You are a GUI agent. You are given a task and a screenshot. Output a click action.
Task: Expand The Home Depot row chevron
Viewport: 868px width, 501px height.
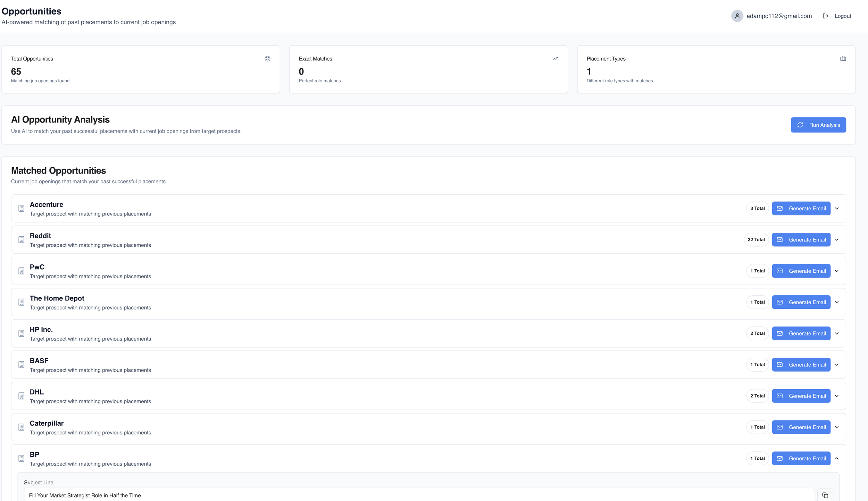point(836,302)
